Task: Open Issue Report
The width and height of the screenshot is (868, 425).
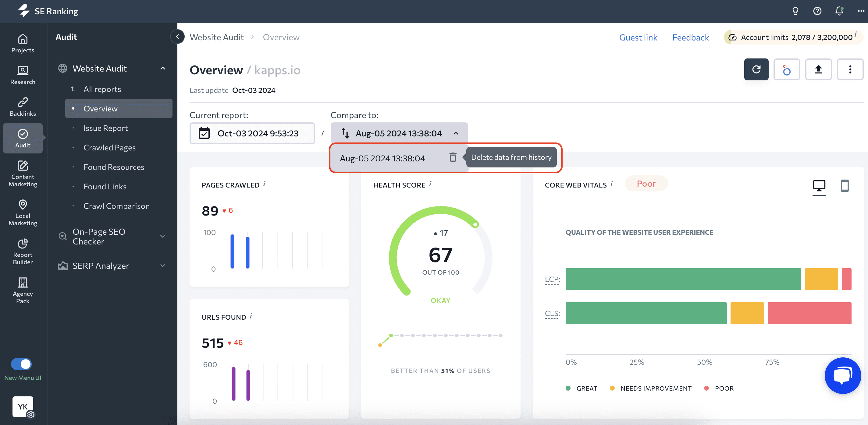Action: (105, 128)
